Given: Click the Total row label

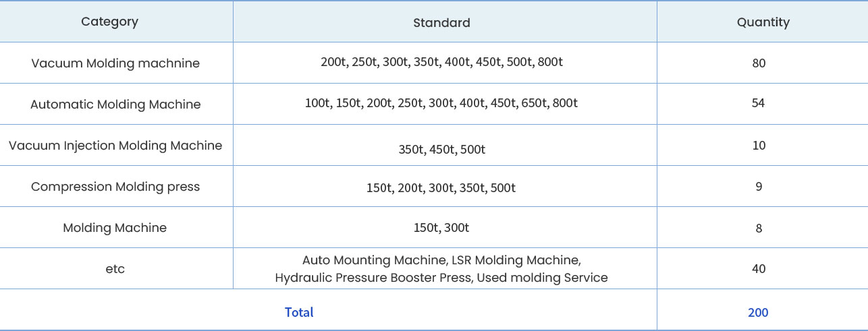Looking at the screenshot, I should tap(299, 312).
